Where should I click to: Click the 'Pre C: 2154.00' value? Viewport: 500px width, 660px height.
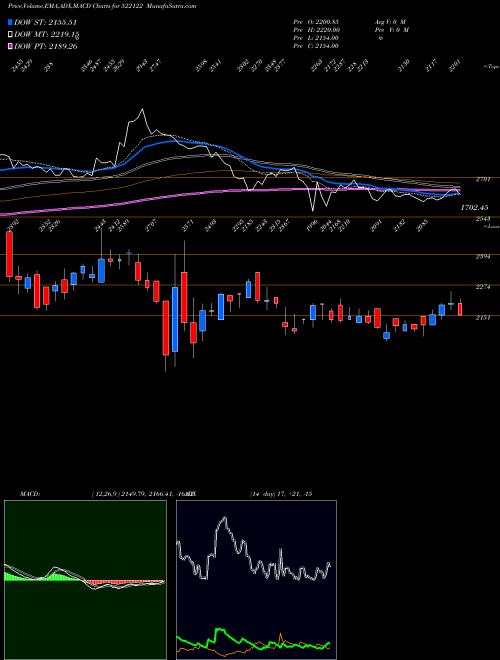pos(316,46)
